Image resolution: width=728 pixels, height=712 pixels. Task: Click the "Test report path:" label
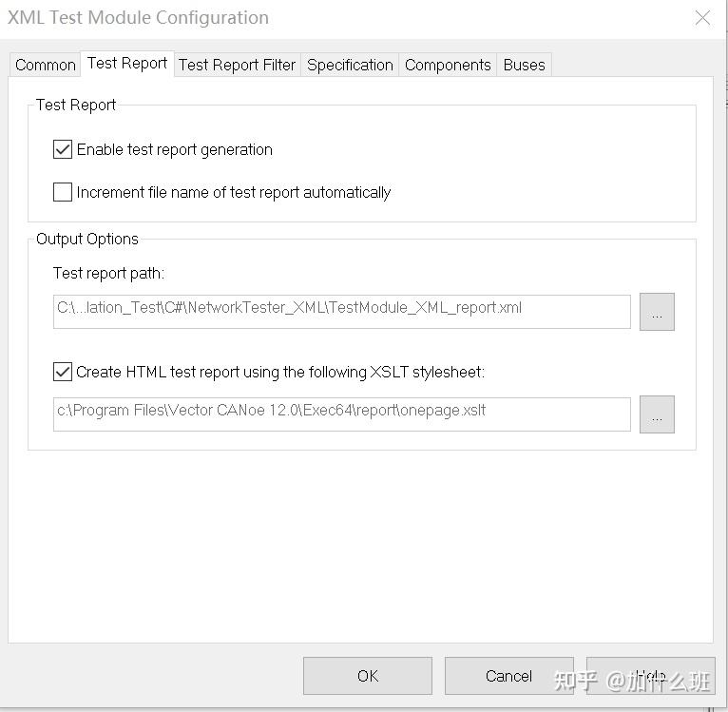point(108,273)
